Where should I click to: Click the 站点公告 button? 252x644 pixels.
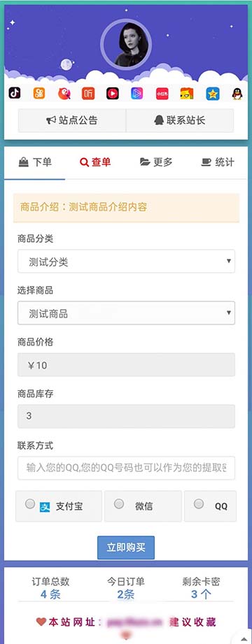click(x=72, y=120)
